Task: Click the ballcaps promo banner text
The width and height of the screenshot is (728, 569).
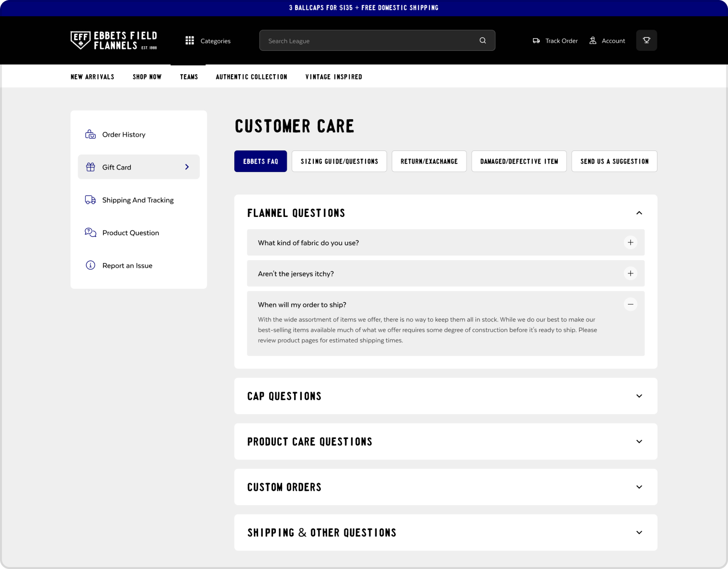Action: coord(364,8)
